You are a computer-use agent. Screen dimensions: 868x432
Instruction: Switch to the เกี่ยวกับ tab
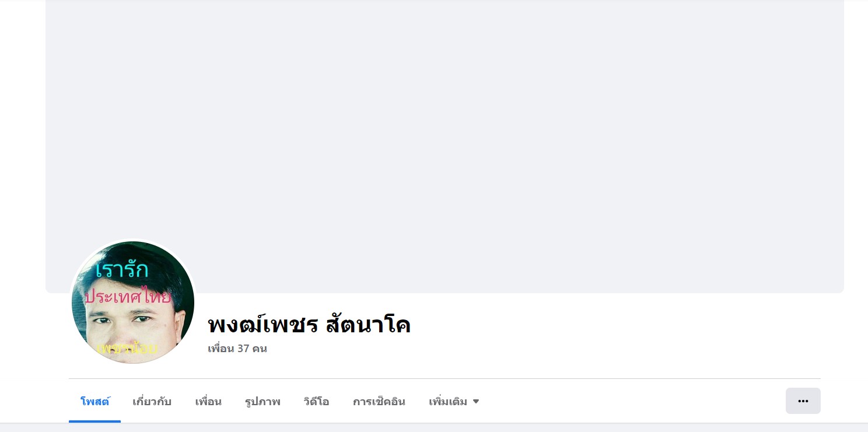[152, 402]
